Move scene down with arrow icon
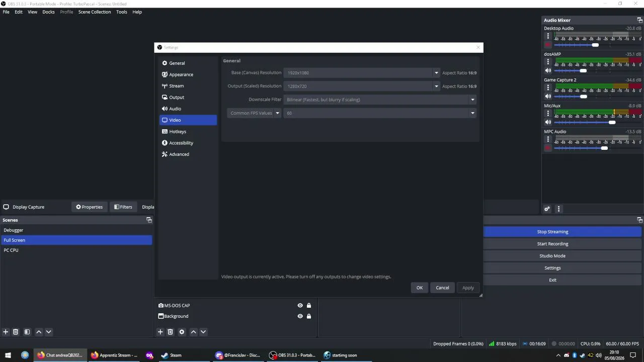 pyautogui.click(x=49, y=332)
